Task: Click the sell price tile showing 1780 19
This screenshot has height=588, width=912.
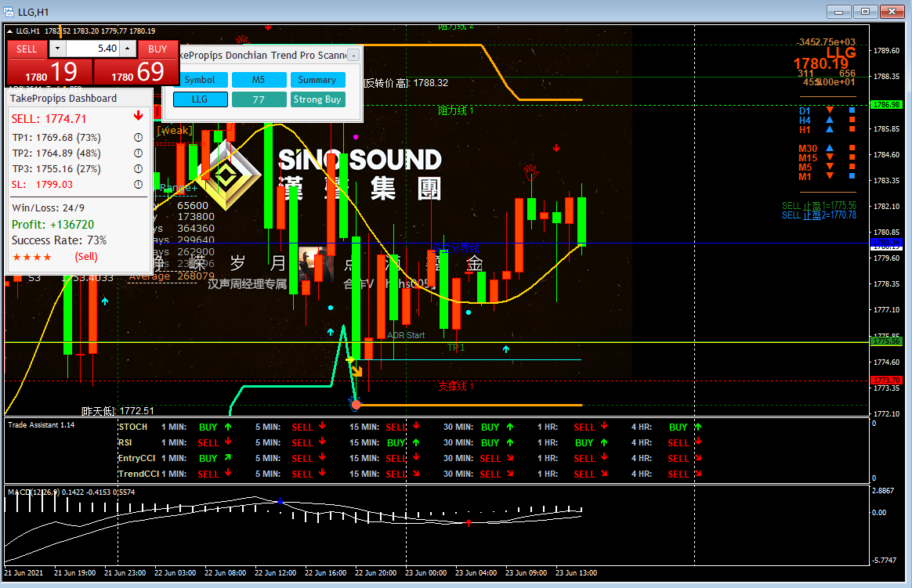Action: pos(51,71)
